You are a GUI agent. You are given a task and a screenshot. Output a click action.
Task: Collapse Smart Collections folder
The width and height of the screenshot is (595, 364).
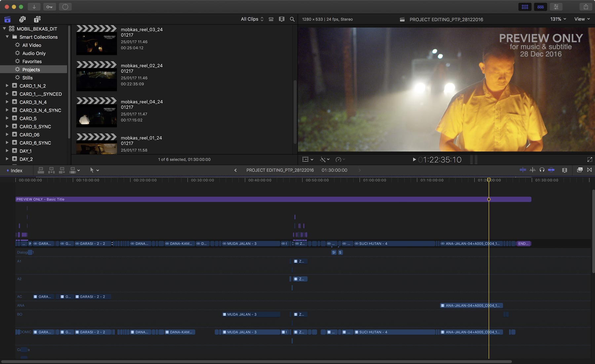[7, 37]
